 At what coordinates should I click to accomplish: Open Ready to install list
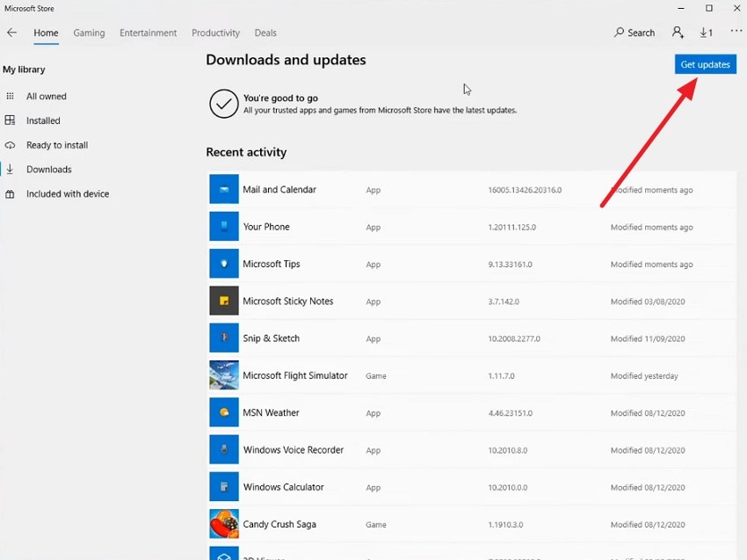57,145
